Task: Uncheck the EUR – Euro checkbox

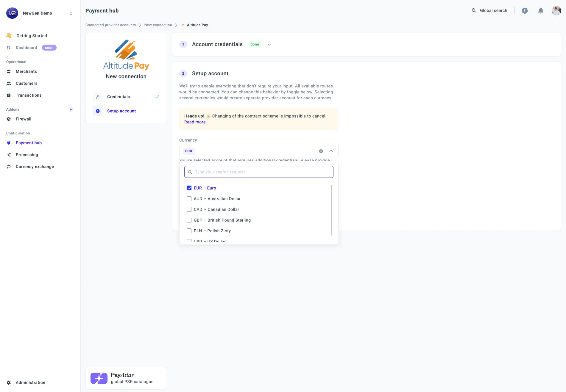Action: [189, 188]
